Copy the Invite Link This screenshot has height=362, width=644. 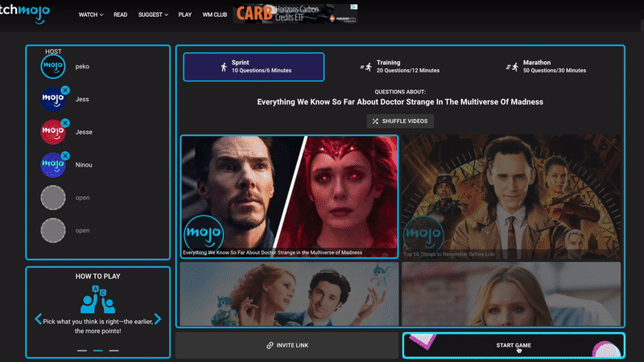pos(287,345)
